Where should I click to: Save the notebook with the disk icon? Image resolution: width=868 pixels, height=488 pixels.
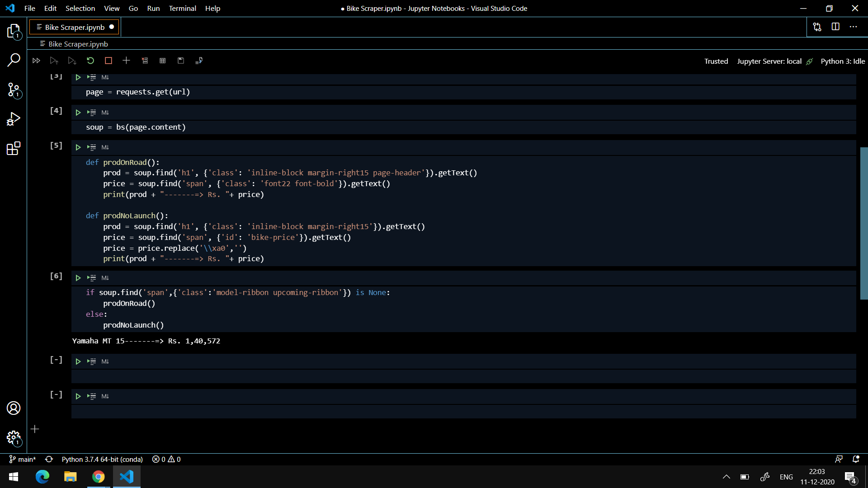click(x=181, y=61)
